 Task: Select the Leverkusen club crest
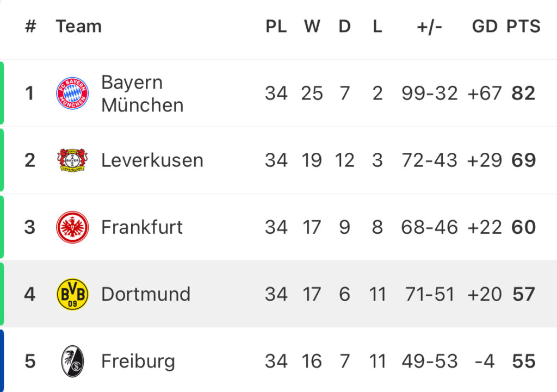tap(72, 160)
